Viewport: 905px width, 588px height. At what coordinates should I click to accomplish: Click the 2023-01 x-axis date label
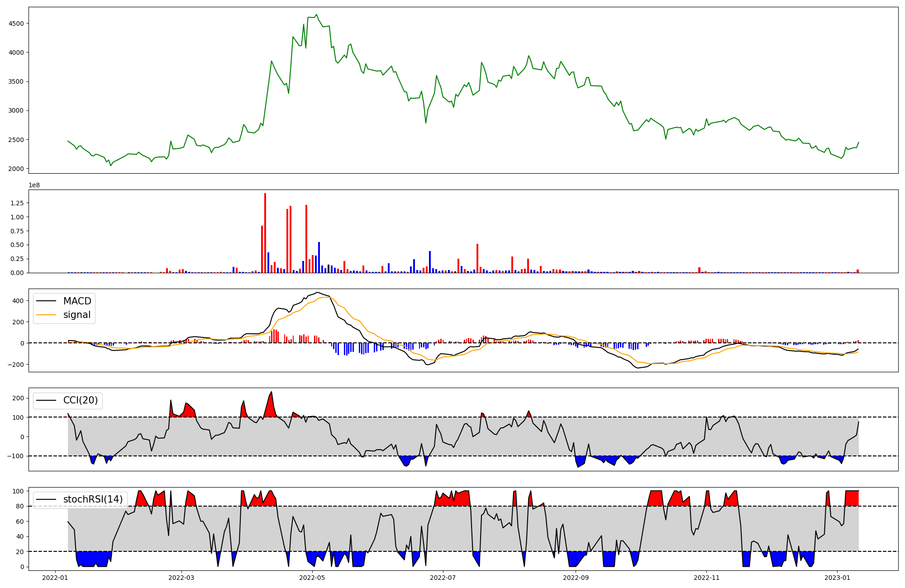pos(838,578)
